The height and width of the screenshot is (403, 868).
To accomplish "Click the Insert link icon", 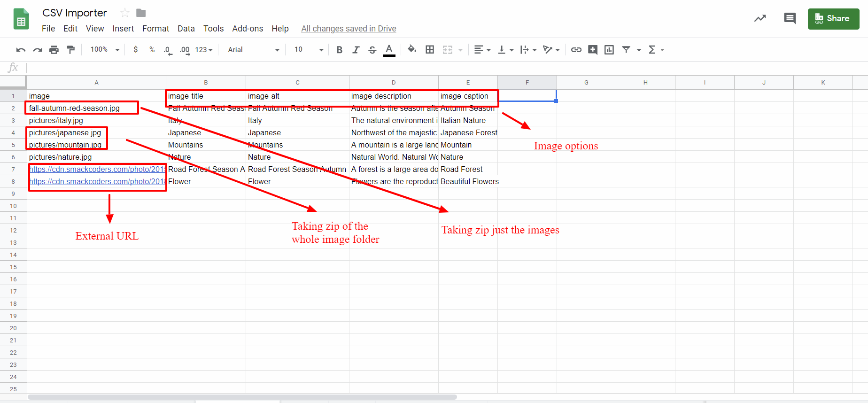I will (x=576, y=50).
